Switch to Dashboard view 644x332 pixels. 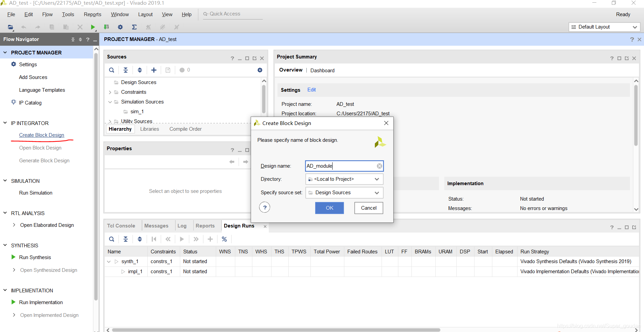pyautogui.click(x=322, y=71)
